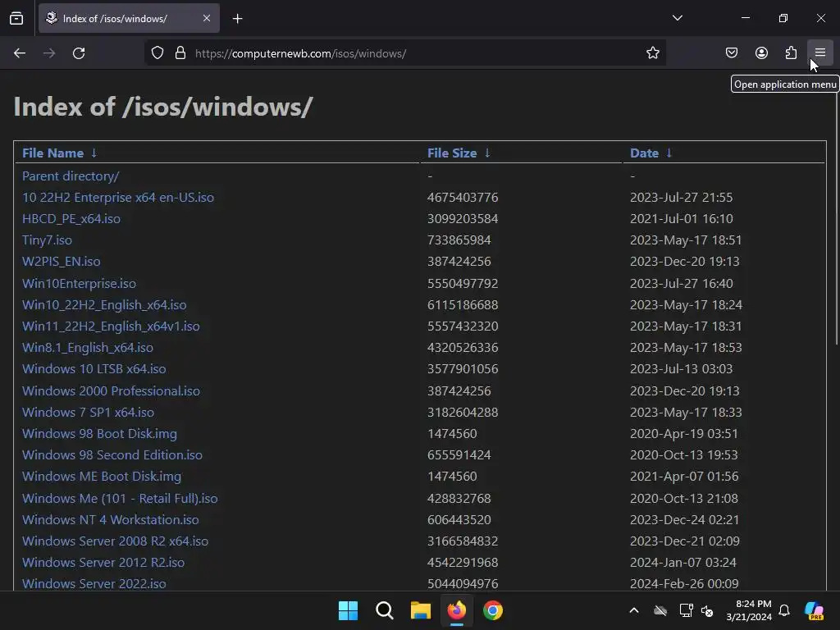Viewport: 840px width, 630px height.
Task: Download Win10_22H2_English_x64.iso
Action: click(x=104, y=305)
